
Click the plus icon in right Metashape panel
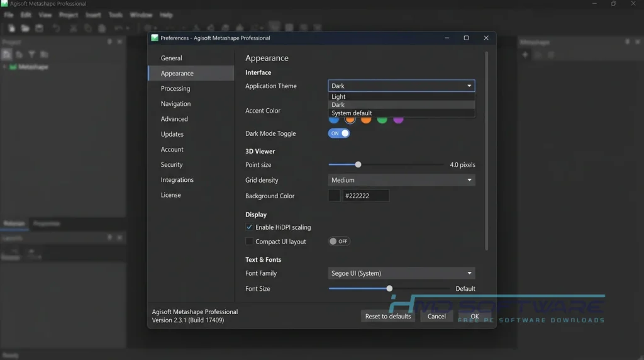(x=525, y=55)
